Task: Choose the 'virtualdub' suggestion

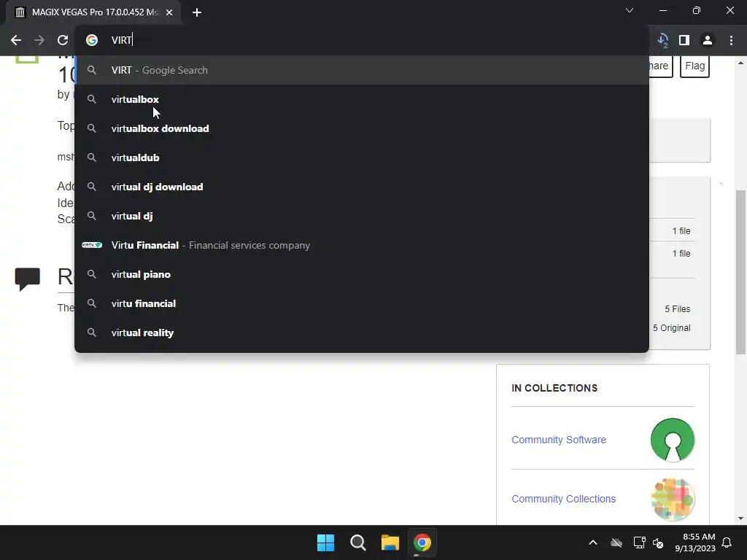Action: [362, 157]
